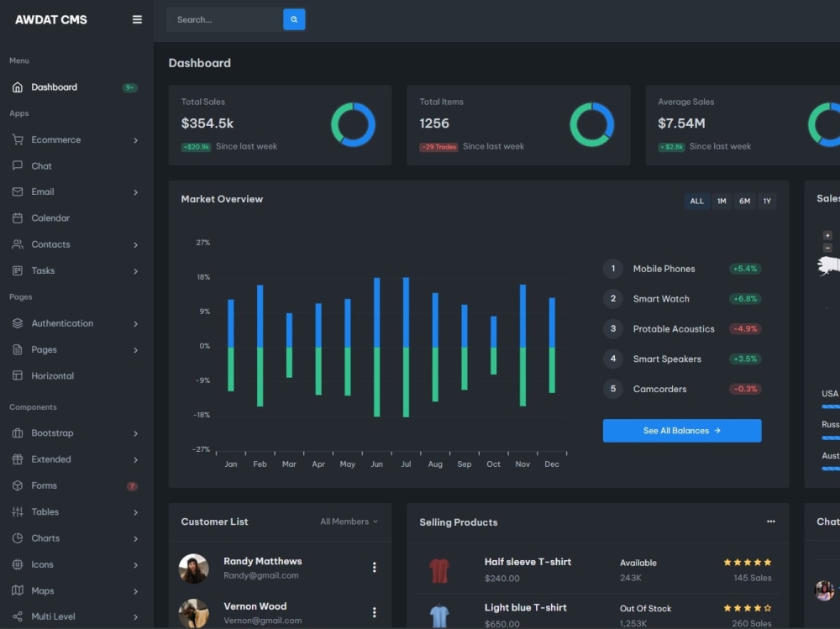Screen dimensions: 840x629
Task: Click Mobile Phones +5.4% badge
Action: (745, 269)
